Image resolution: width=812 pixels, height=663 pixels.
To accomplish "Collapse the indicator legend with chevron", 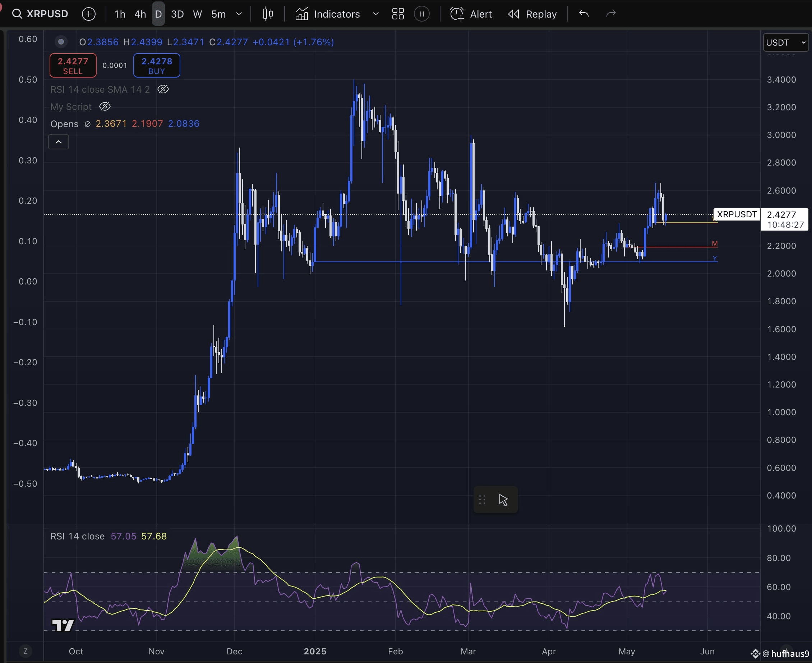I will [x=59, y=142].
